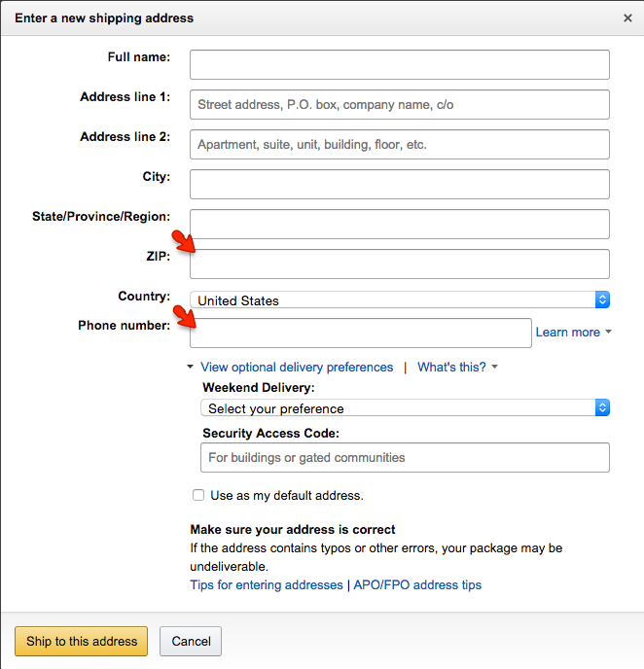Click the Security Access Code field
The height and width of the screenshot is (669, 644).
click(x=405, y=457)
